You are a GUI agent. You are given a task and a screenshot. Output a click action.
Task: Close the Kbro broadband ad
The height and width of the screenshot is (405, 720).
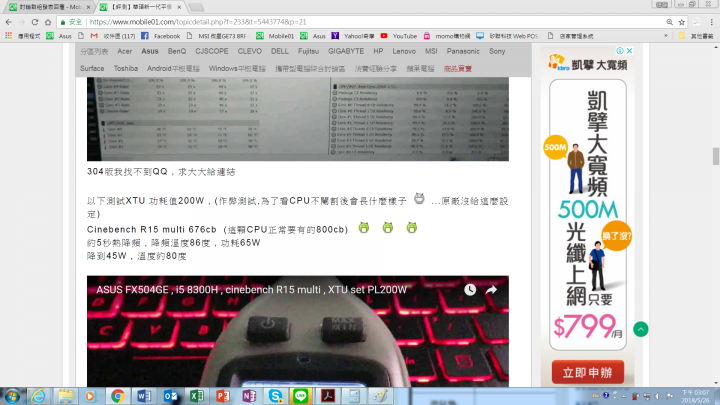[x=630, y=51]
